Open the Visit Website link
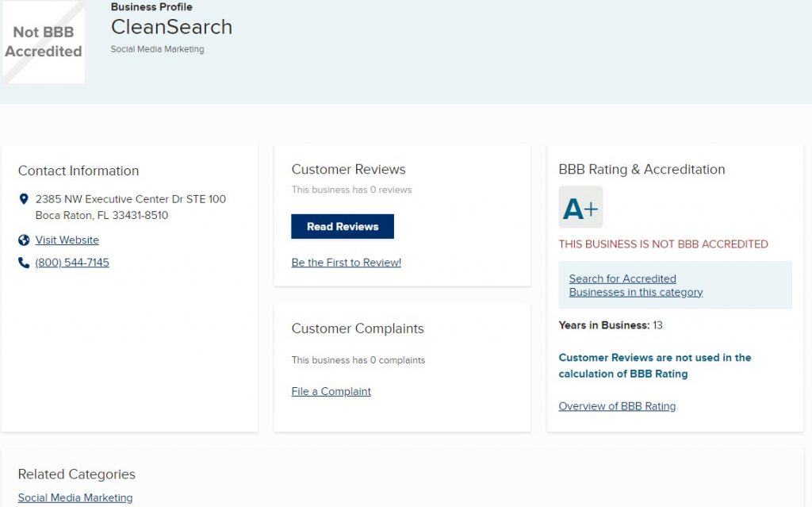This screenshot has height=507, width=812. [67, 240]
